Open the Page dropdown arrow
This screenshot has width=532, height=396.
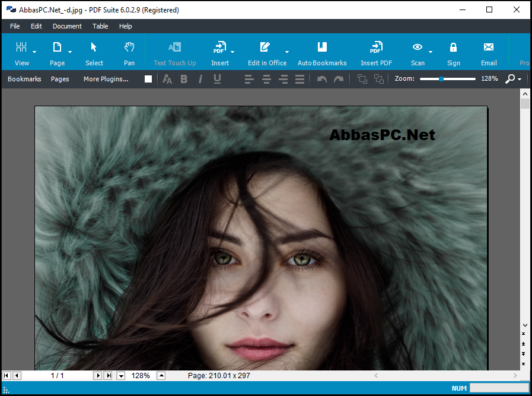[70, 52]
